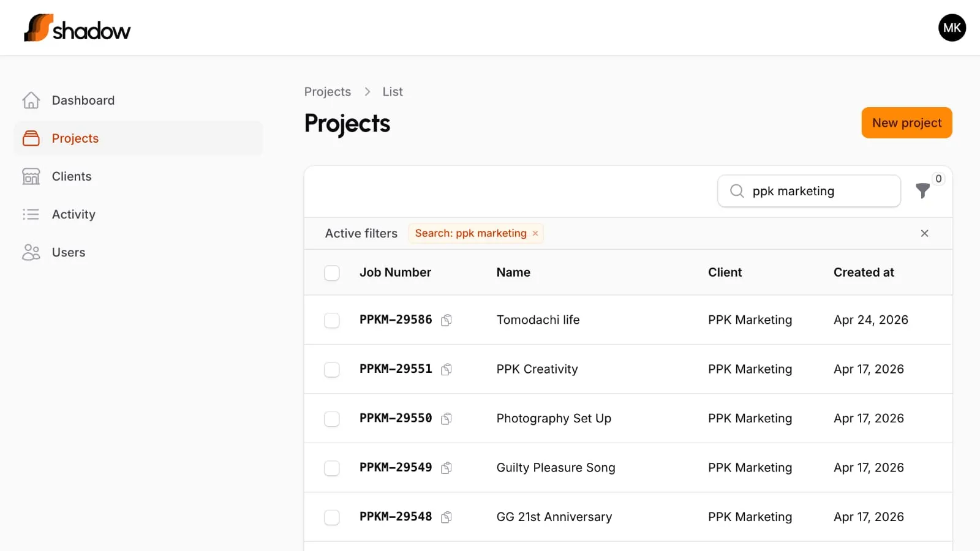Focus the 'ppk marketing' search field
Image resolution: width=980 pixels, height=551 pixels.
(809, 191)
